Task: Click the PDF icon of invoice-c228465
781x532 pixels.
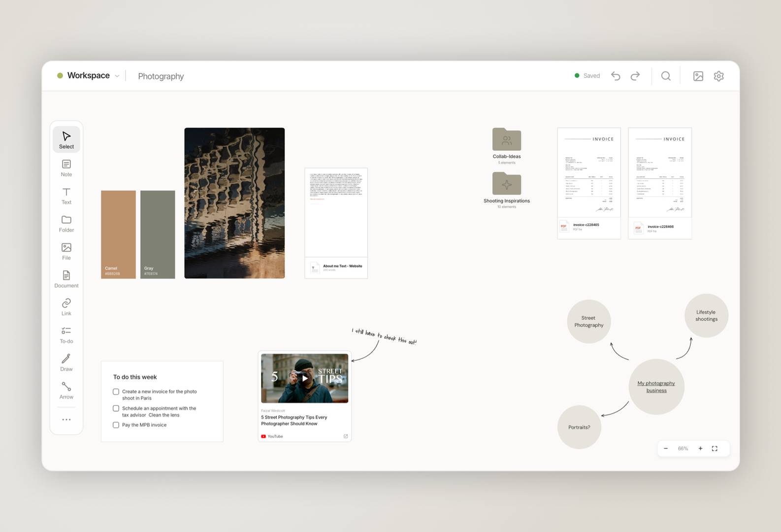Action: [x=564, y=227]
